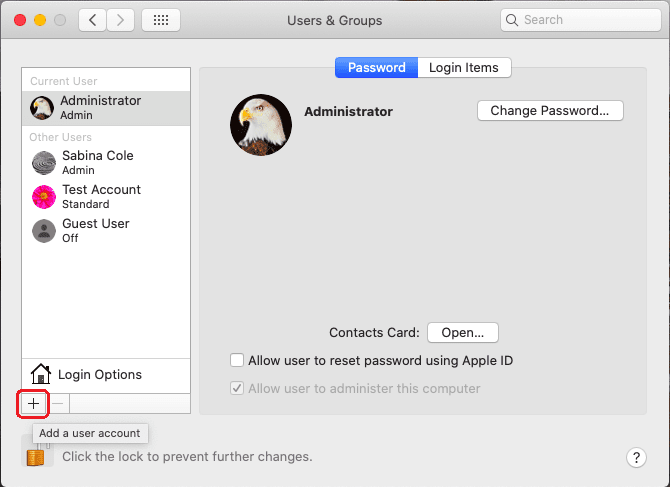
Task: Select the Password tab
Action: [376, 68]
